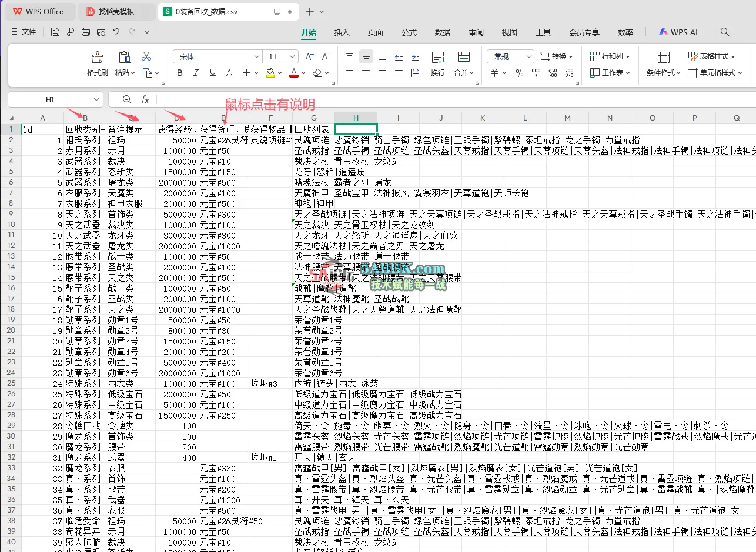Apply red font color
756x552 pixels.
pyautogui.click(x=294, y=73)
